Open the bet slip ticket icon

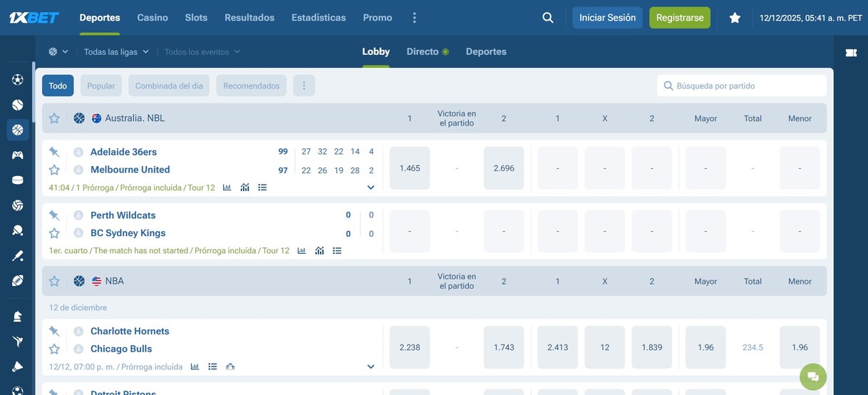pyautogui.click(x=851, y=53)
